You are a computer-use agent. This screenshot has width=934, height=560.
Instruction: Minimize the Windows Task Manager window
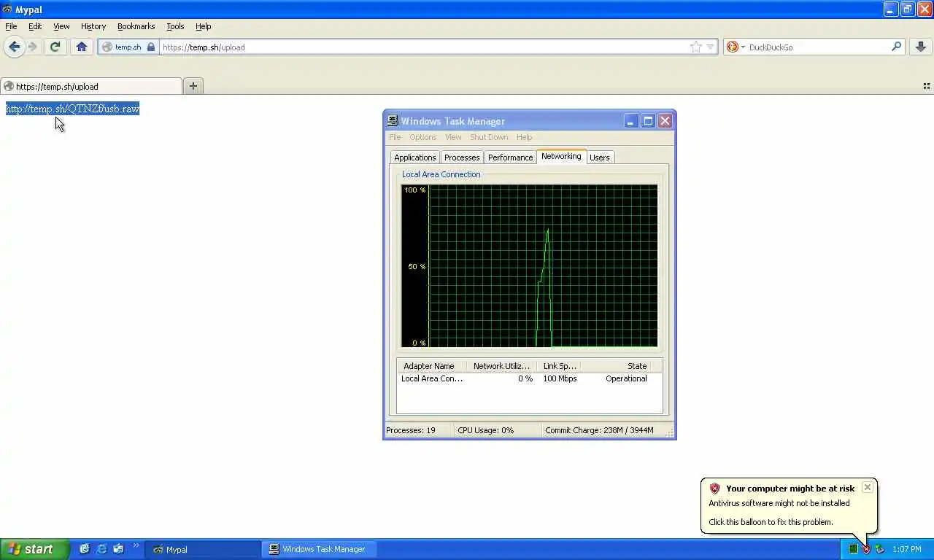pos(631,121)
